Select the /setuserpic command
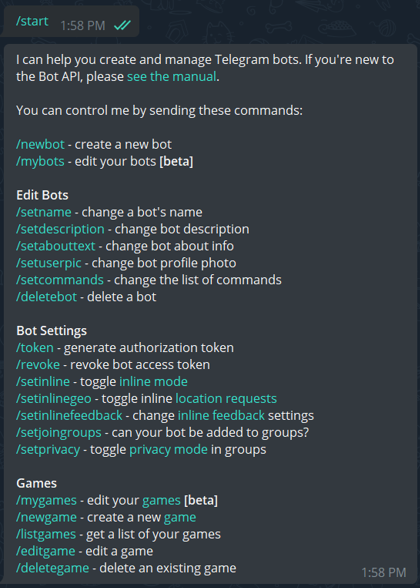The width and height of the screenshot is (420, 588). (48, 263)
